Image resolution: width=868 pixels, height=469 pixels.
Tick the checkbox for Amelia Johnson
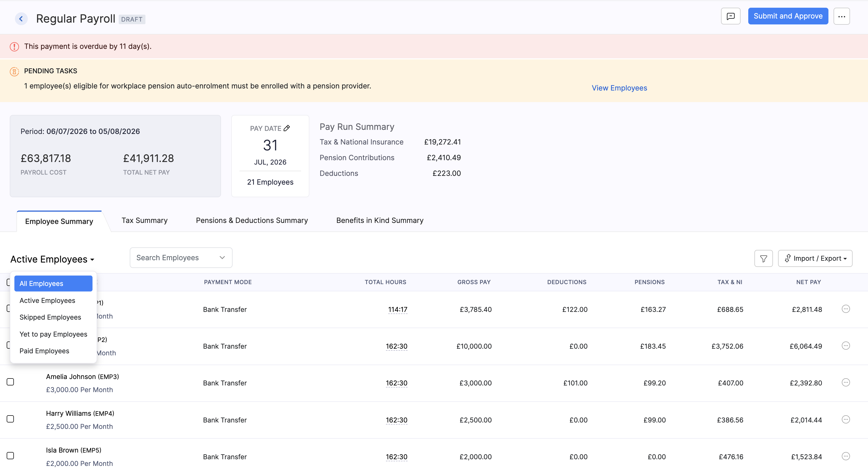click(11, 382)
